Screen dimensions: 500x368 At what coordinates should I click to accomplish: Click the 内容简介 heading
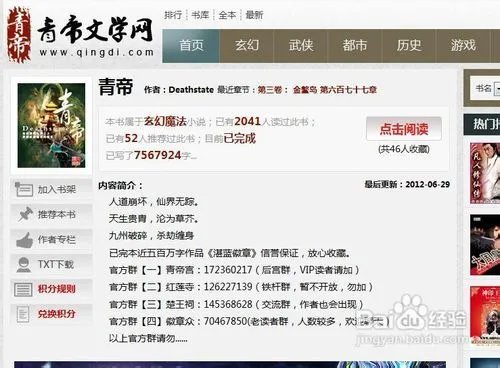pos(120,185)
